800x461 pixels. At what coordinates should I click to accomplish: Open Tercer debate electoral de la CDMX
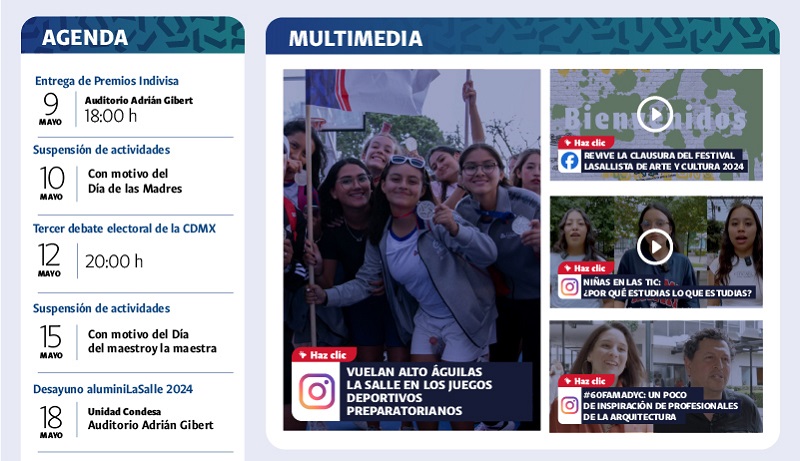124,228
